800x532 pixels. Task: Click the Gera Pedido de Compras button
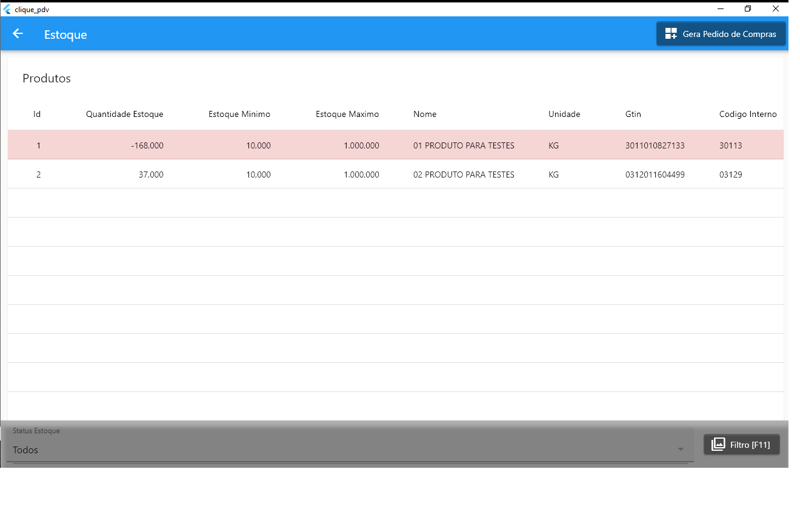(721, 34)
